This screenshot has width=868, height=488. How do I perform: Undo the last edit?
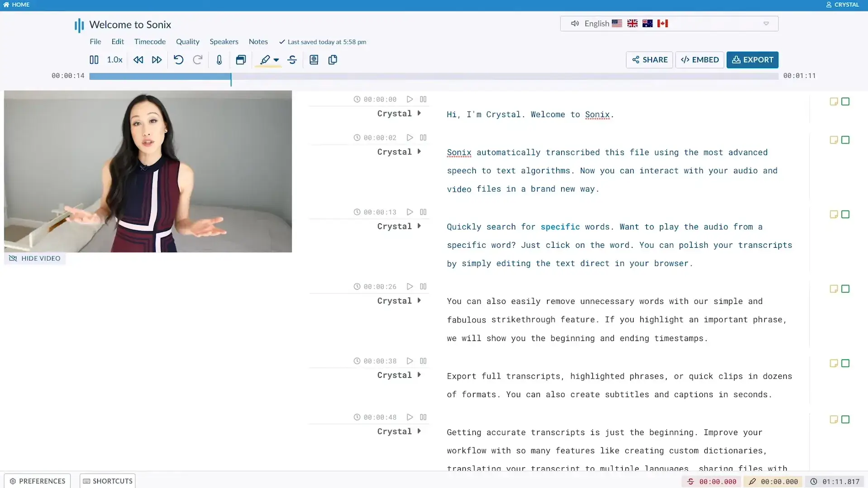point(178,60)
